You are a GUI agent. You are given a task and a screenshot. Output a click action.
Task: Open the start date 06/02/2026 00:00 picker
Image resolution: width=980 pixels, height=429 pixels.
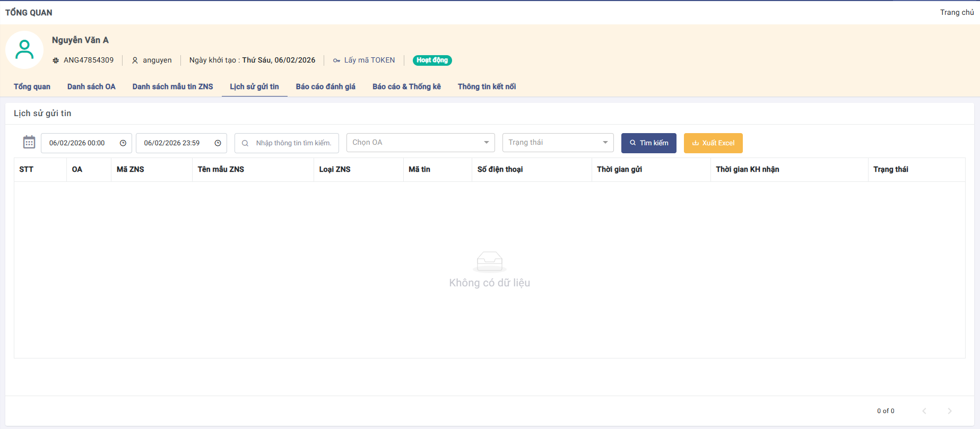(77, 143)
